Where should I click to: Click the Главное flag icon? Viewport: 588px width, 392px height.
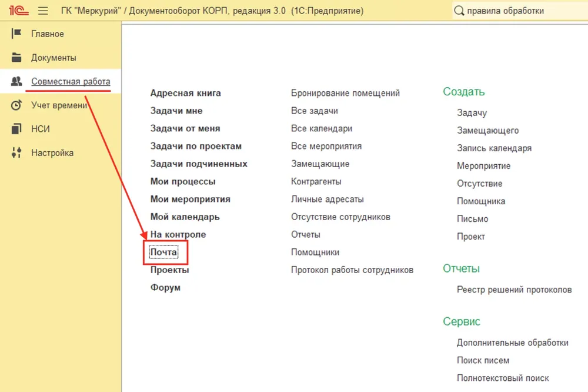pos(16,34)
